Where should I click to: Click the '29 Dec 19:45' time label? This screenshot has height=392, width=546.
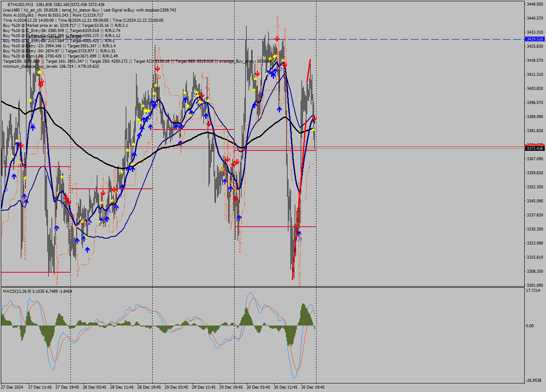tap(231, 387)
